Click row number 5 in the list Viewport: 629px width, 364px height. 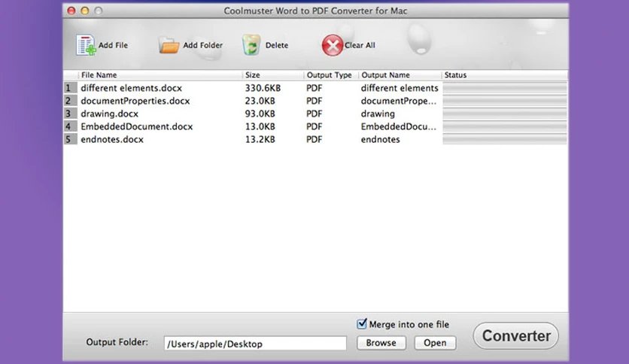[70, 139]
